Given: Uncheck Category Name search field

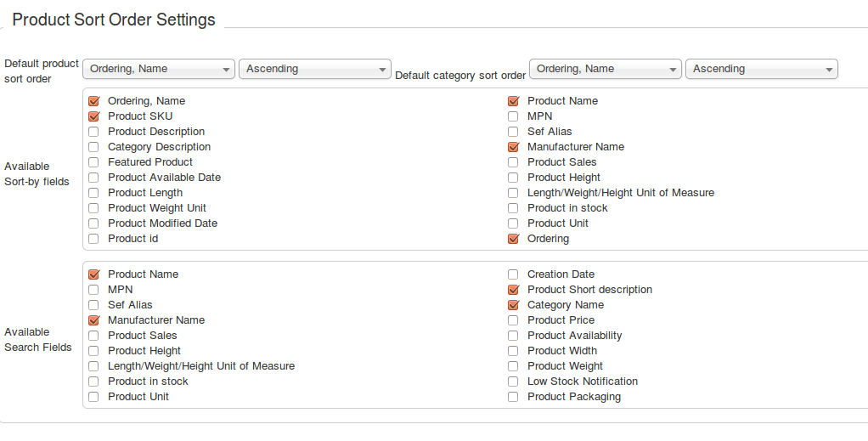Looking at the screenshot, I should click(x=513, y=305).
